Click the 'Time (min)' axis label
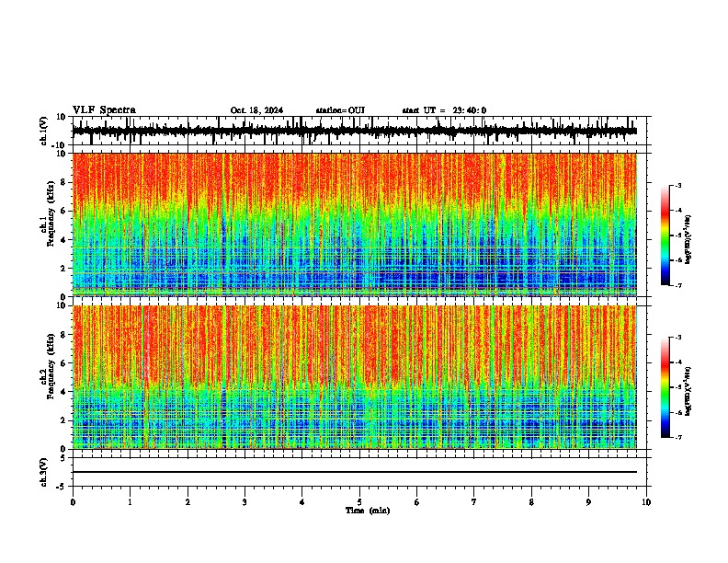This screenshot has width=728, height=563. point(368,511)
